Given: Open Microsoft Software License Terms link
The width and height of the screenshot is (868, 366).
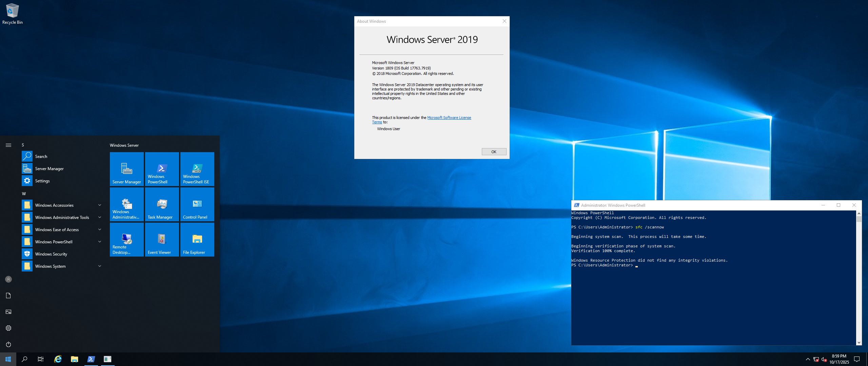Looking at the screenshot, I should click(x=449, y=118).
